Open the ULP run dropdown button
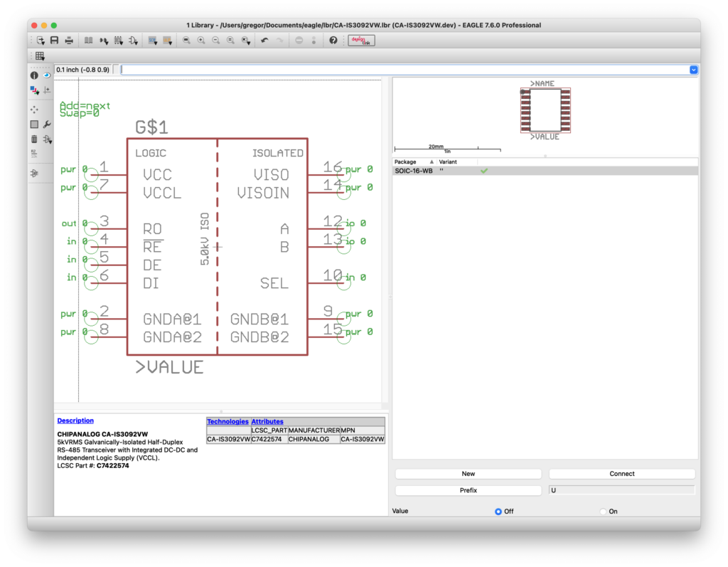 coord(168,41)
